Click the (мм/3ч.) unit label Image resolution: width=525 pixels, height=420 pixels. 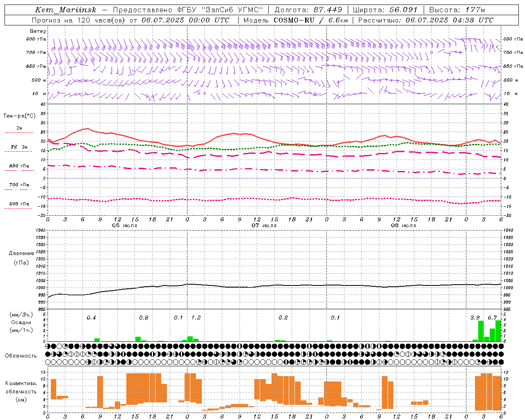pyautogui.click(x=21, y=315)
